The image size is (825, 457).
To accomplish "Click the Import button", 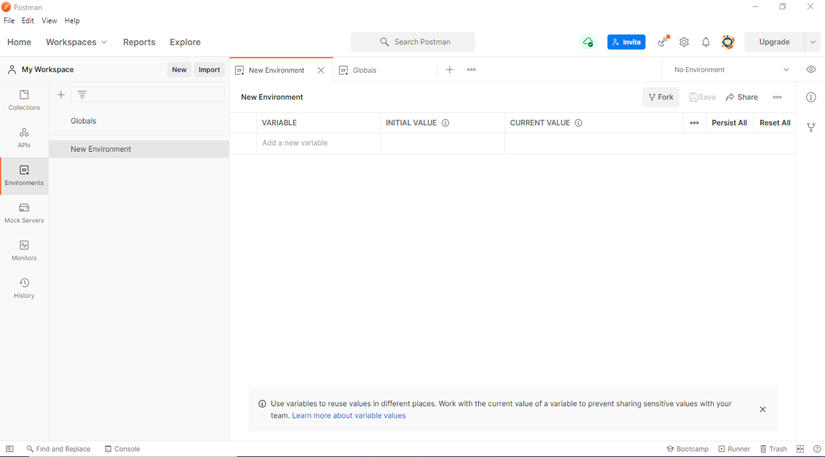I will click(209, 70).
